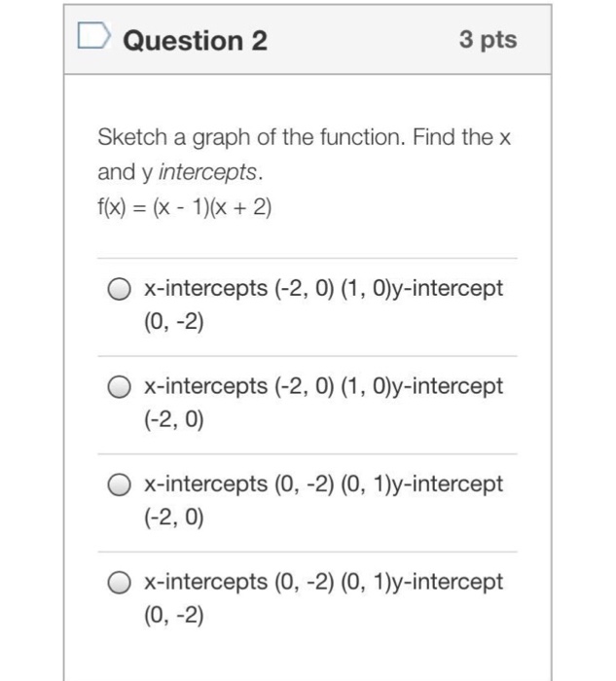Choose radio button for third answer option

click(119, 484)
